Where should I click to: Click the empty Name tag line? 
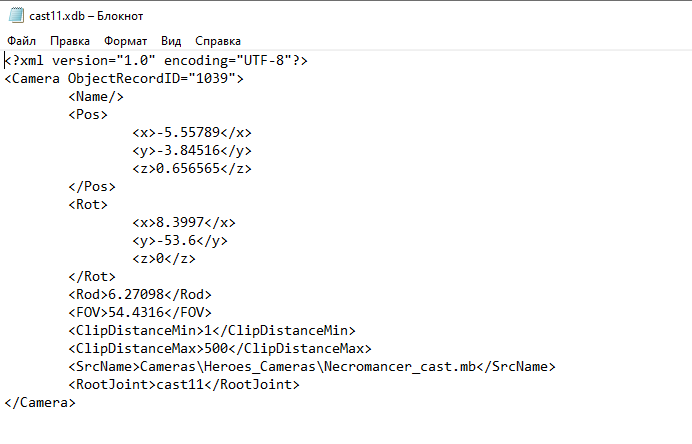click(x=96, y=97)
